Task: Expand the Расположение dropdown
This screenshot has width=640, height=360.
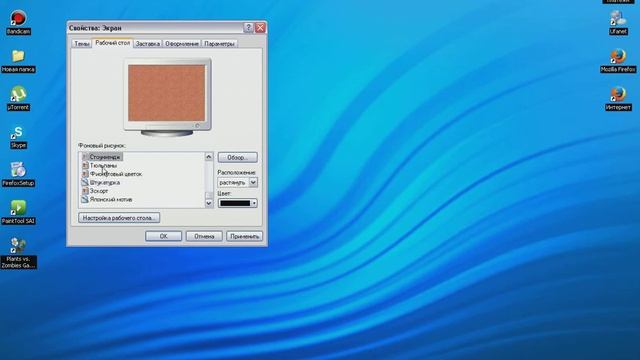Action: 253,182
